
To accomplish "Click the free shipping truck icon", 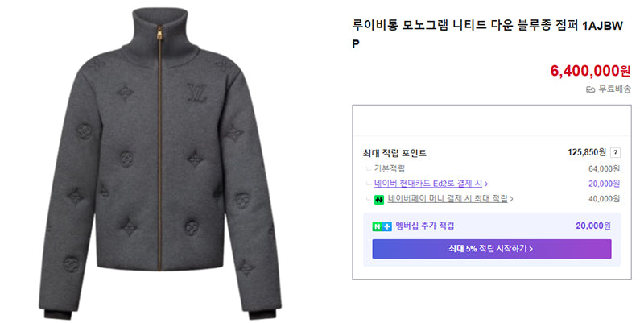I will (x=590, y=89).
